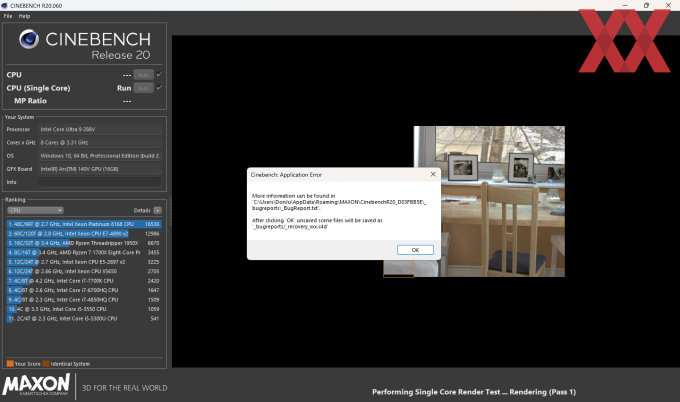The height and width of the screenshot is (402, 680).
Task: Select ranking row Intel Core i5-3550 CPU
Action: pos(84,309)
